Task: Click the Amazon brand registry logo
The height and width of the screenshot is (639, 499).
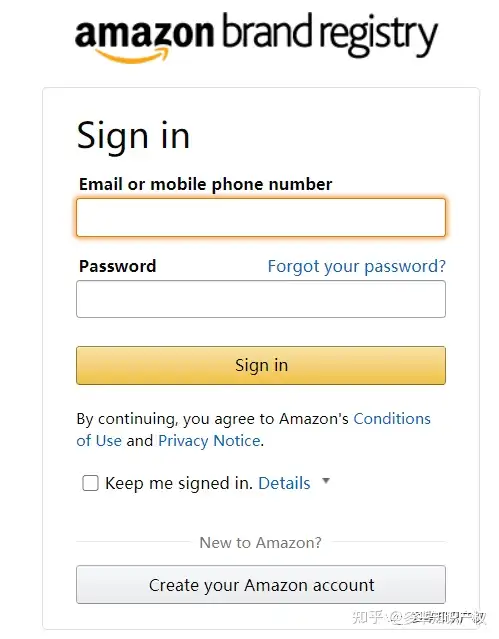Action: [256, 37]
